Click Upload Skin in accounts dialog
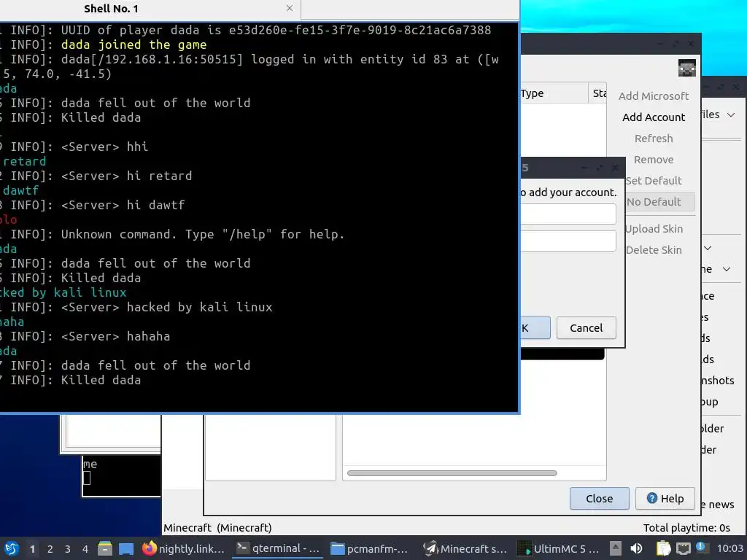 coord(653,229)
